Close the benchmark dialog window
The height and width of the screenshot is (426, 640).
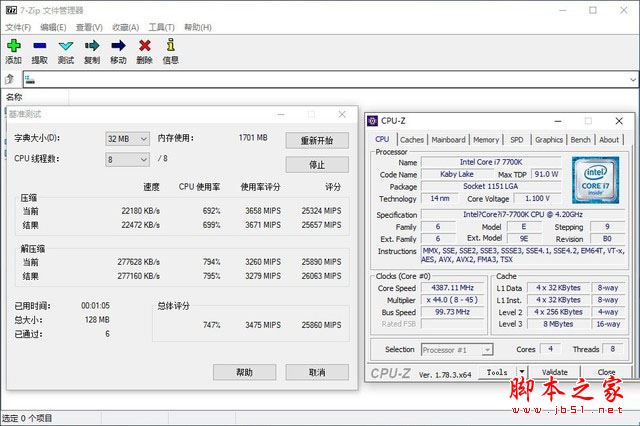342,114
